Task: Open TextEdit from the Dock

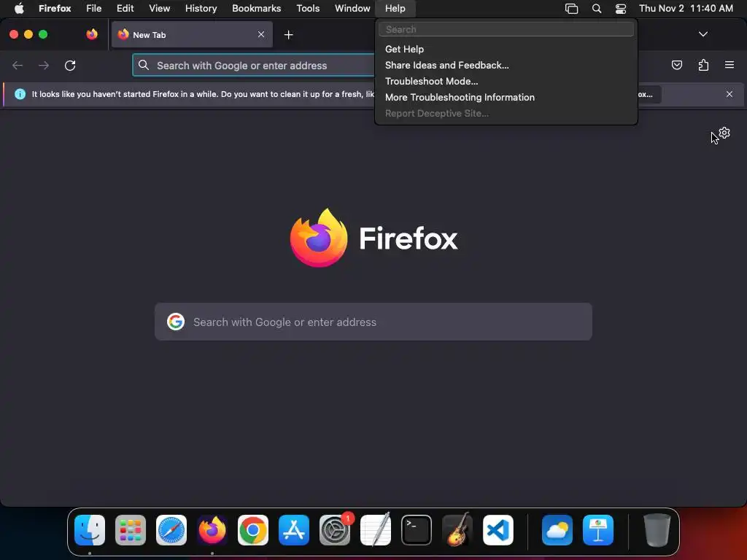Action: (376, 530)
